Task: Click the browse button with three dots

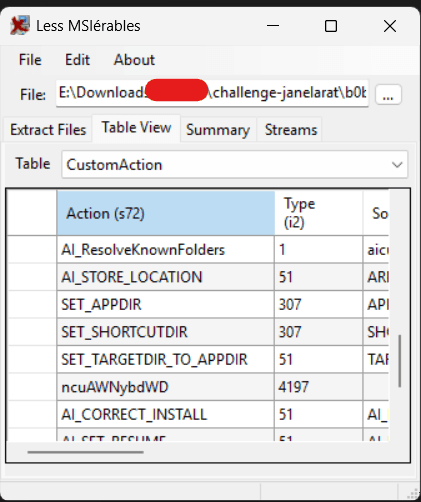Action: pos(388,95)
